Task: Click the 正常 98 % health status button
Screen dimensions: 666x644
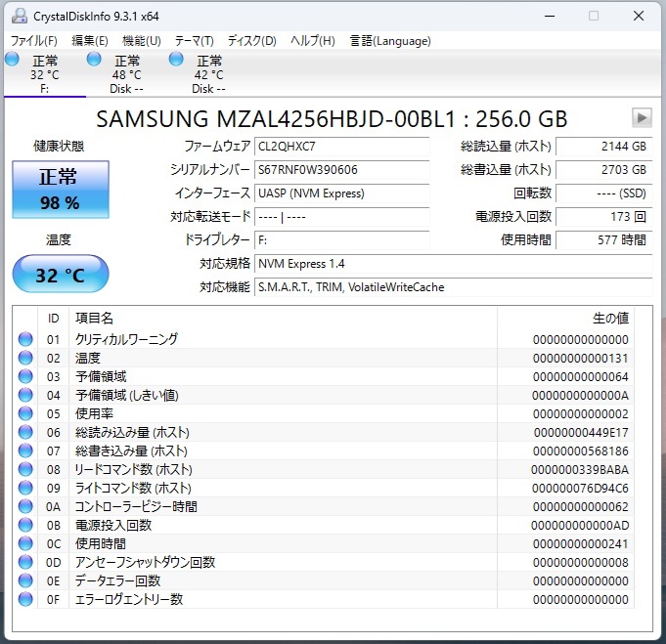Action: [61, 190]
